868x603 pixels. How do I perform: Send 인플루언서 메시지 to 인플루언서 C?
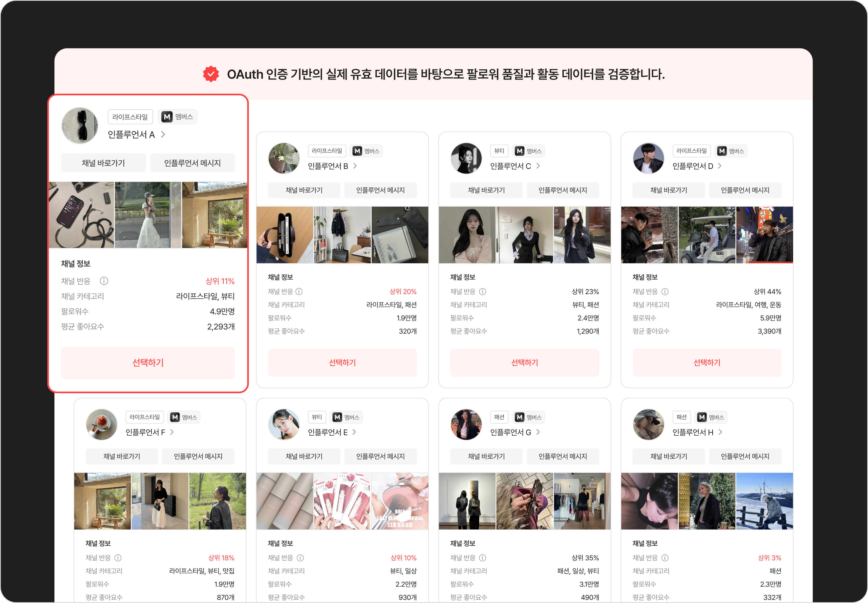tap(563, 190)
